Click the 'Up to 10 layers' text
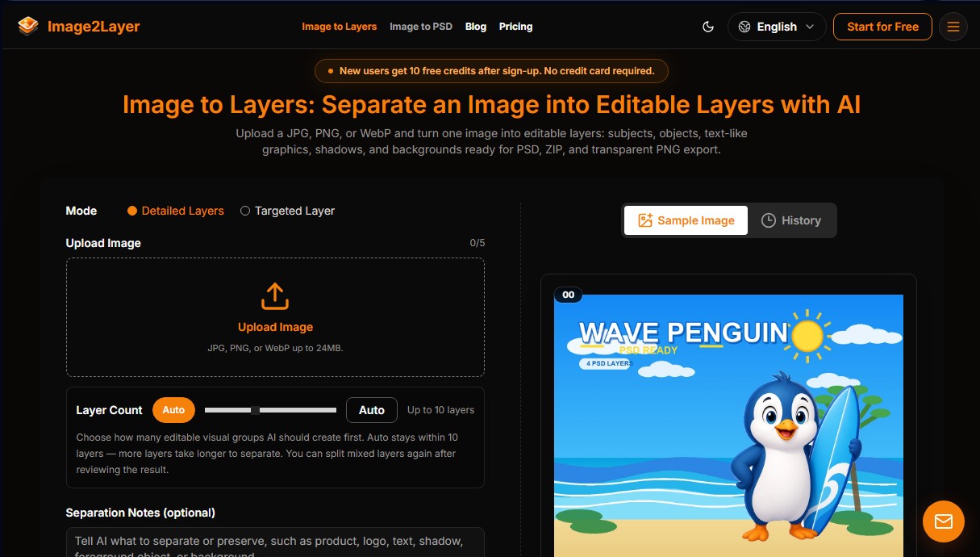The width and height of the screenshot is (980, 557). tap(440, 410)
